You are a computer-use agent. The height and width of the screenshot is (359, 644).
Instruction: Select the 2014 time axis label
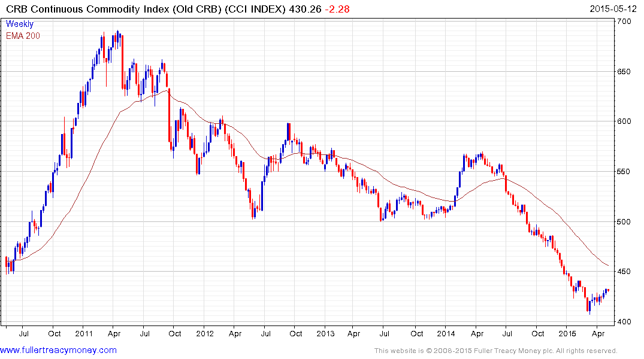pyautogui.click(x=446, y=333)
